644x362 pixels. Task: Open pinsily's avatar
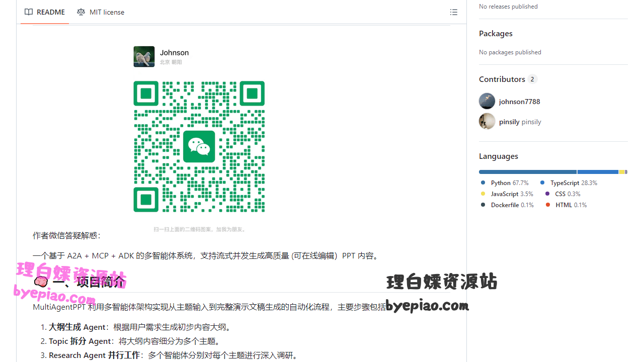[487, 121]
